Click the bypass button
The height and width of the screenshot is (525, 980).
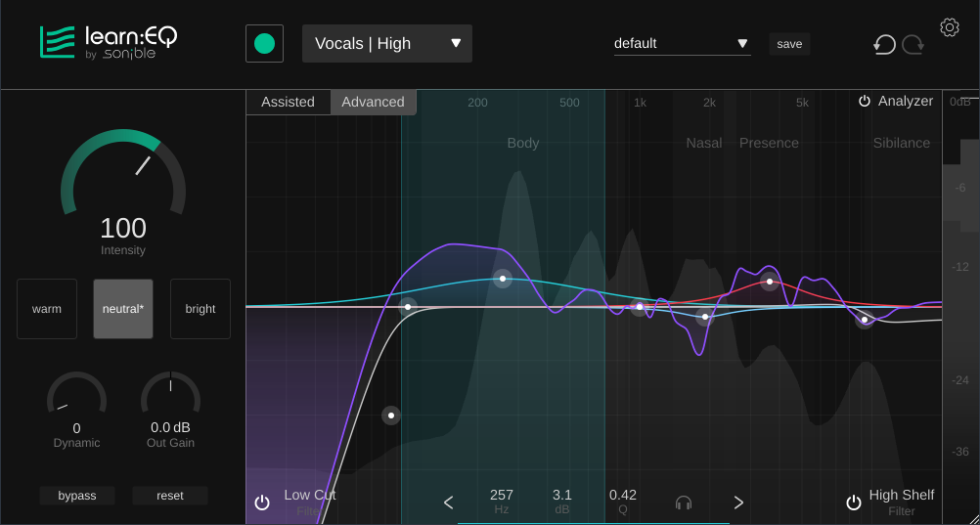(77, 496)
